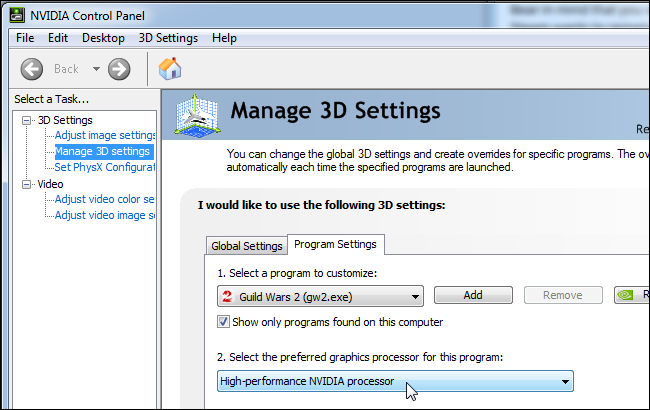This screenshot has height=410, width=650.
Task: Click the NVIDIA Control Panel title icon
Action: pyautogui.click(x=17, y=15)
